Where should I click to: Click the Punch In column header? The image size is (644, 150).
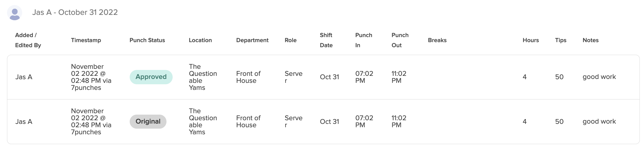pos(364,40)
